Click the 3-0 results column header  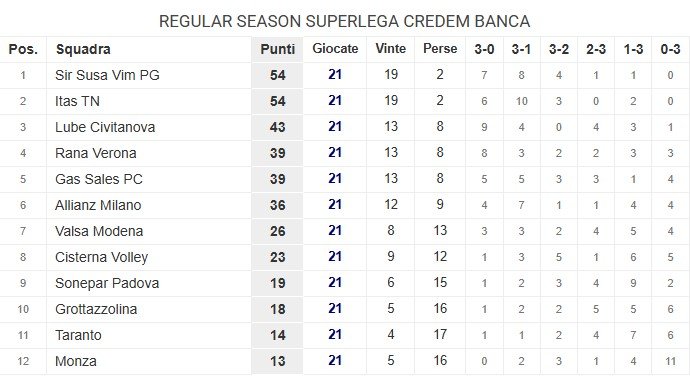(484, 49)
